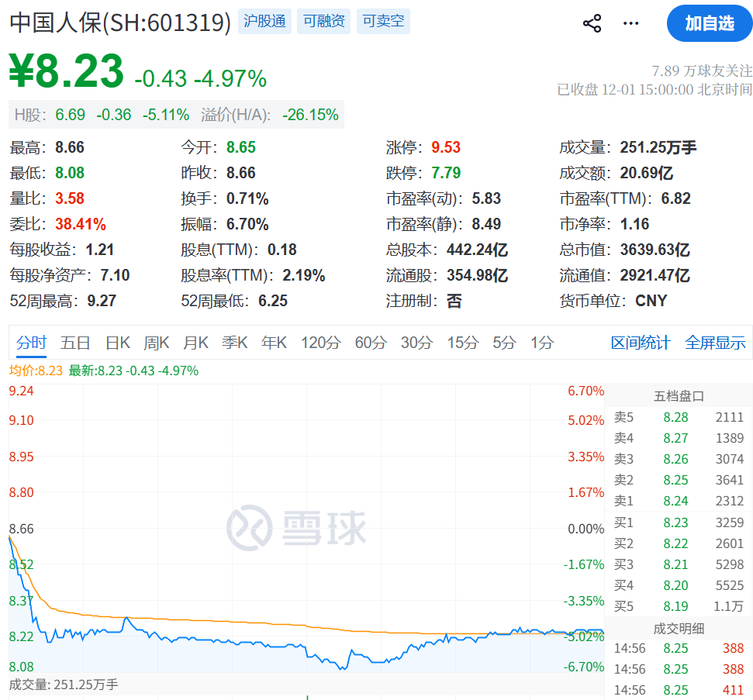753x700 pixels.
Task: Select the 月K timeframe
Action: [196, 343]
